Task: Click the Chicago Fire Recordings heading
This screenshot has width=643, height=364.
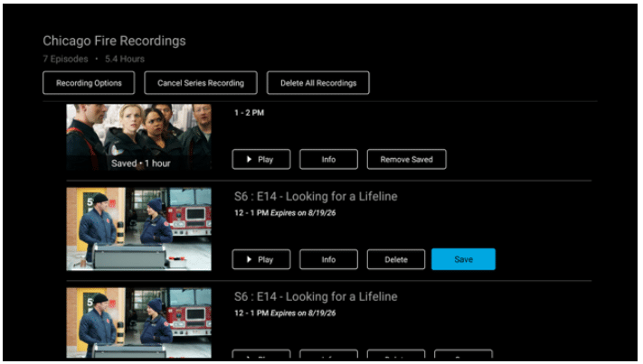Action: (114, 42)
